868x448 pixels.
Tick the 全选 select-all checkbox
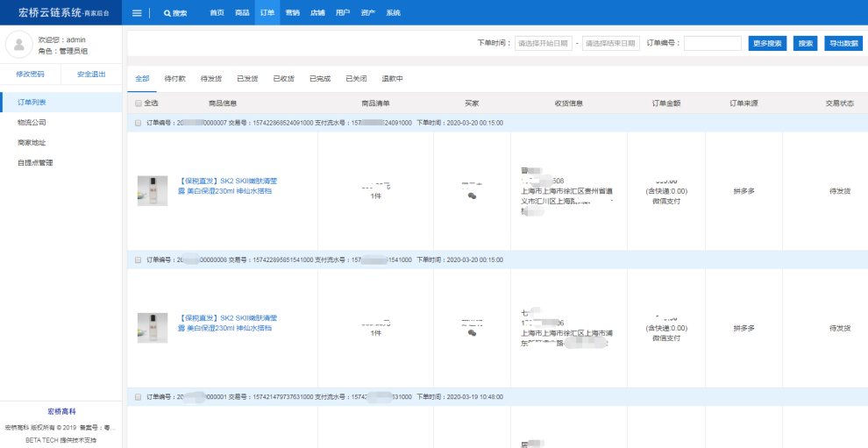coord(139,103)
